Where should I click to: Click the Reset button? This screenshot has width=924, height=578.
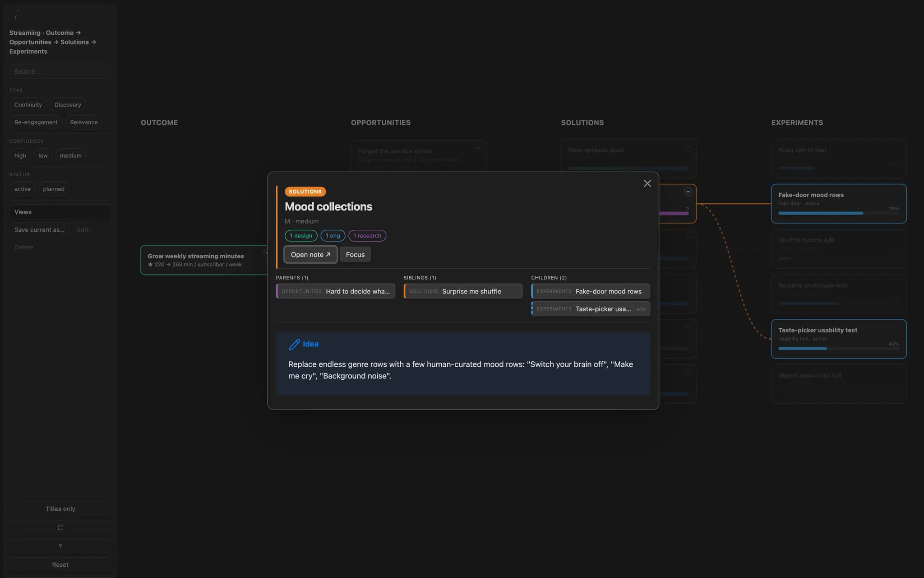(x=60, y=565)
